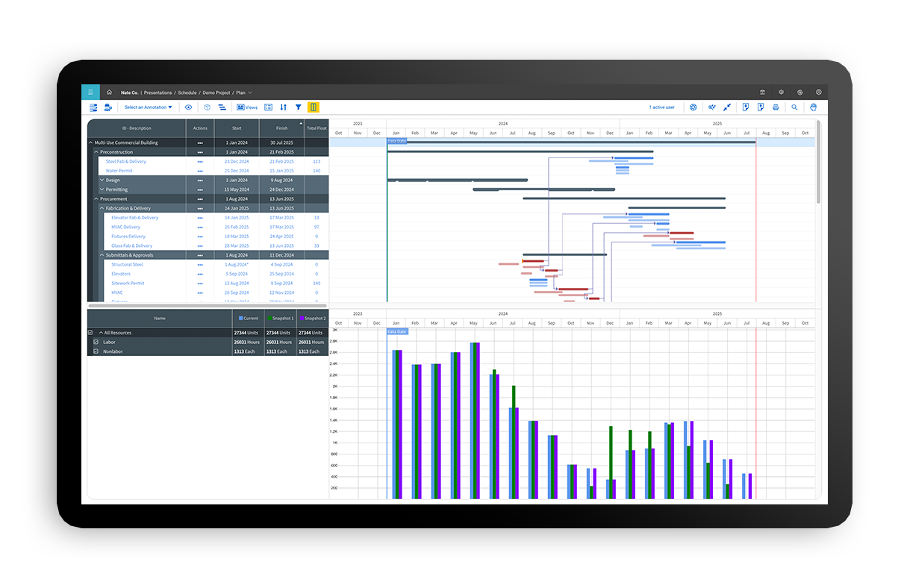Viewport: 907px width, 588px height.
Task: Click the print icon in toolbar
Action: [776, 107]
